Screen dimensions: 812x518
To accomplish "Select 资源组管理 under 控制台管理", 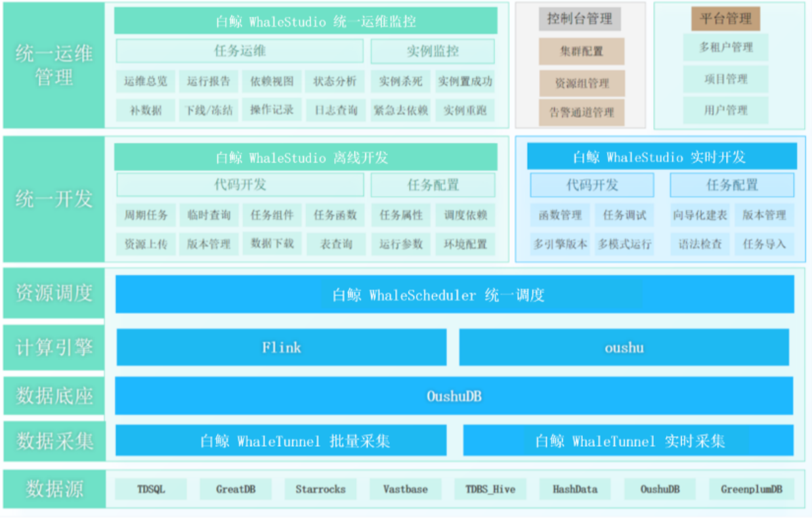I will tap(582, 83).
